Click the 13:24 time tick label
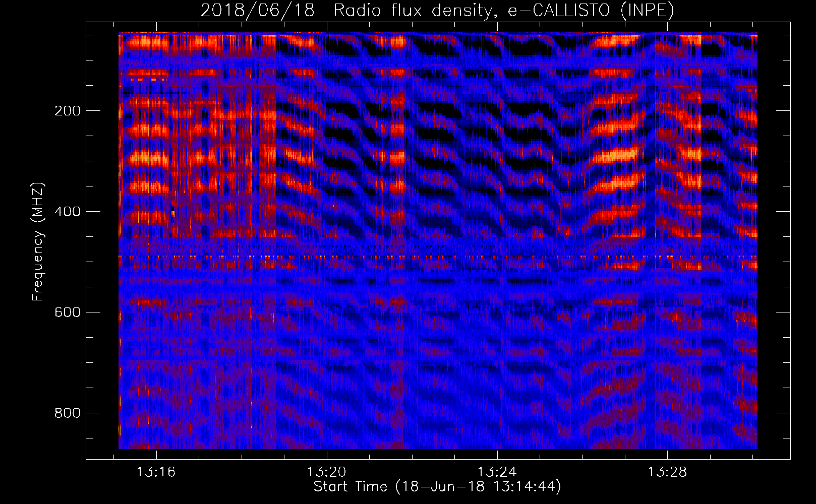Viewport: 816px width, 504px height. pyautogui.click(x=497, y=472)
